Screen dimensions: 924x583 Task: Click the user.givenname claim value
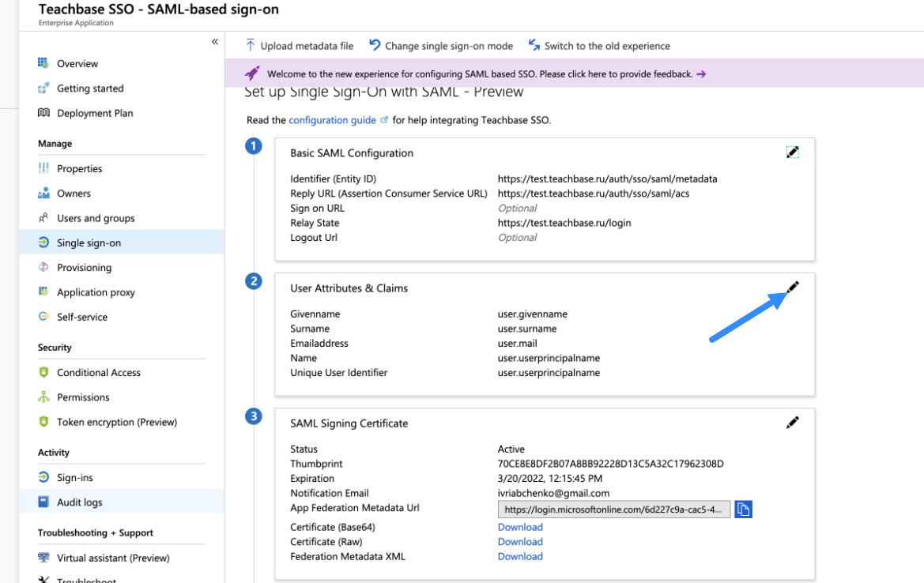pos(533,314)
